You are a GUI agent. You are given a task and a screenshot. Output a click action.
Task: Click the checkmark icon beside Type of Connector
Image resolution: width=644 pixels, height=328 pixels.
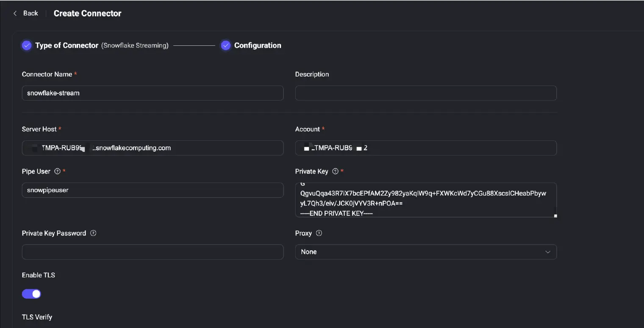tap(27, 45)
